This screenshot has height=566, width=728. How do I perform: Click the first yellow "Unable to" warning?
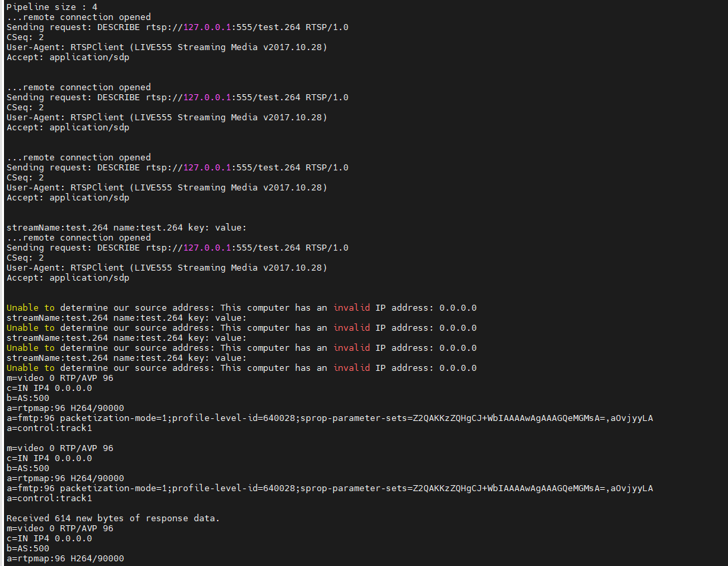pos(31,308)
